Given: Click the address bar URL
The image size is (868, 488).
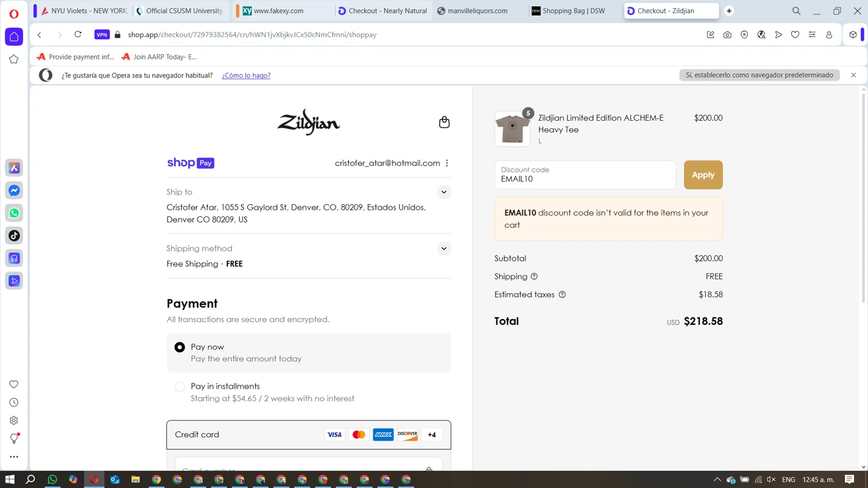Looking at the screenshot, I should [x=252, y=35].
